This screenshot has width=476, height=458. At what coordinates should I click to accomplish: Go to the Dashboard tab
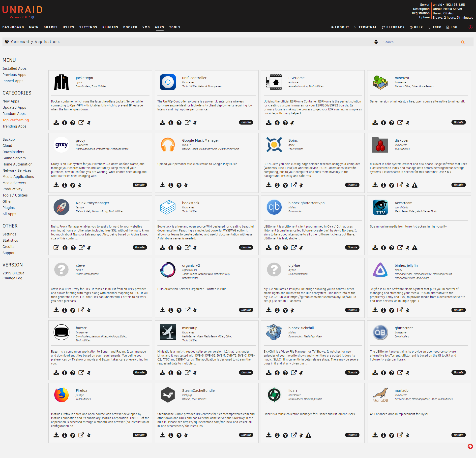point(13,27)
